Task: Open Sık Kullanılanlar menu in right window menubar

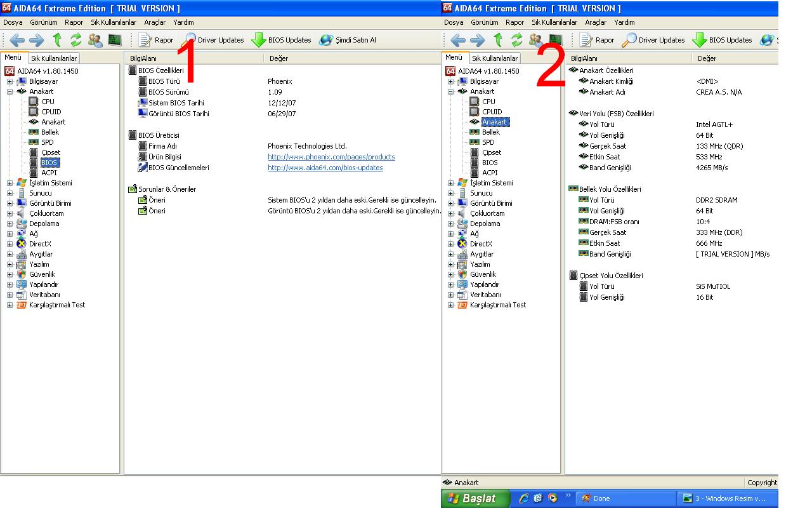Action: click(x=554, y=22)
